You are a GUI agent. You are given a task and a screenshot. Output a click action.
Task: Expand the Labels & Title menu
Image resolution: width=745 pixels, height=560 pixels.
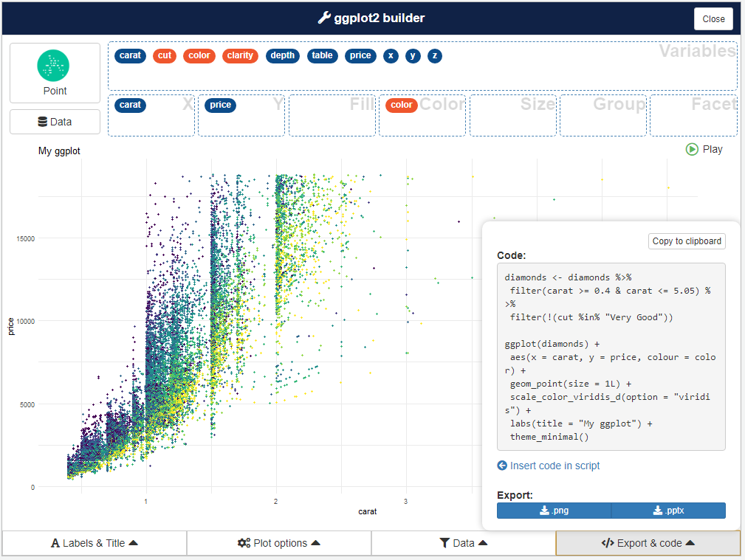point(95,543)
